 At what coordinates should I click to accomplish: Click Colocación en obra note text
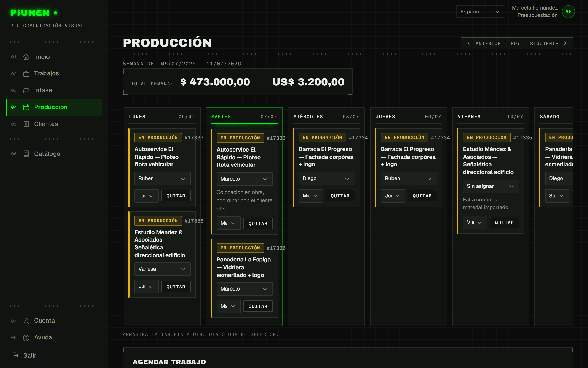pos(244,200)
